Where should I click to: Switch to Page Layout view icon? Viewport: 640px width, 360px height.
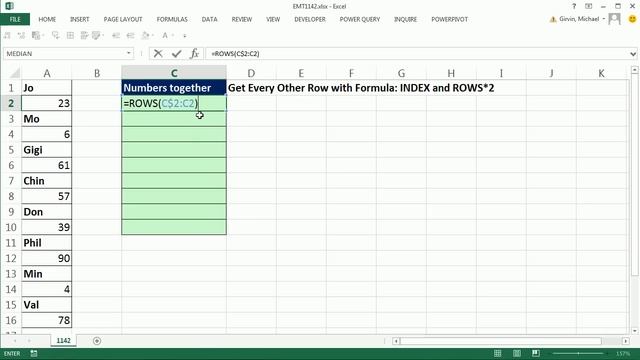tap(517, 353)
